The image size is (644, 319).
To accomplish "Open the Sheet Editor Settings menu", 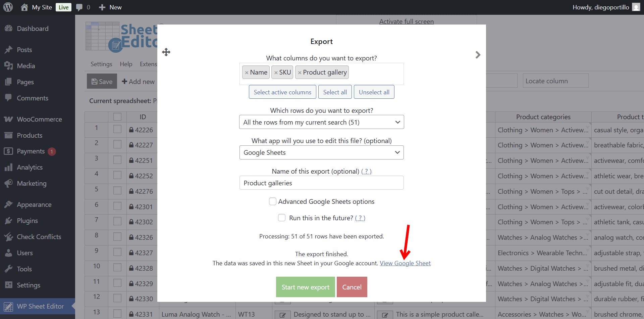I will (101, 64).
